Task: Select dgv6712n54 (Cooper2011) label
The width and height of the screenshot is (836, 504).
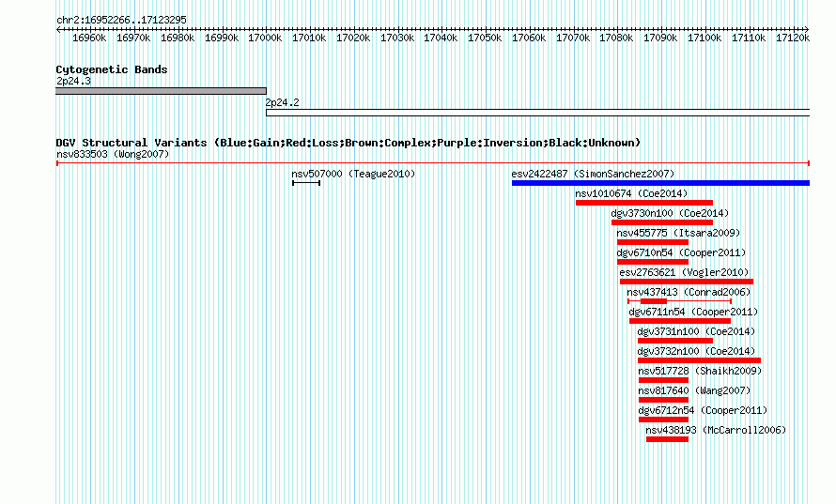Action: coord(703,410)
